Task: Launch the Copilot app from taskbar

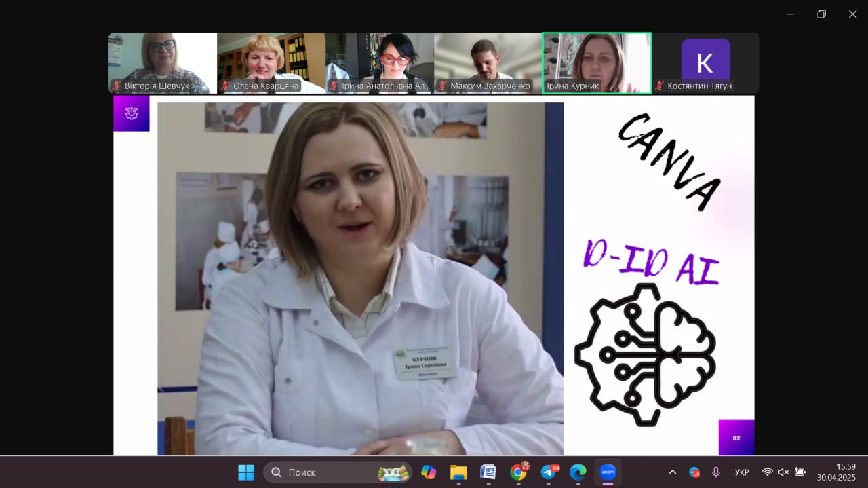Action: 429,472
